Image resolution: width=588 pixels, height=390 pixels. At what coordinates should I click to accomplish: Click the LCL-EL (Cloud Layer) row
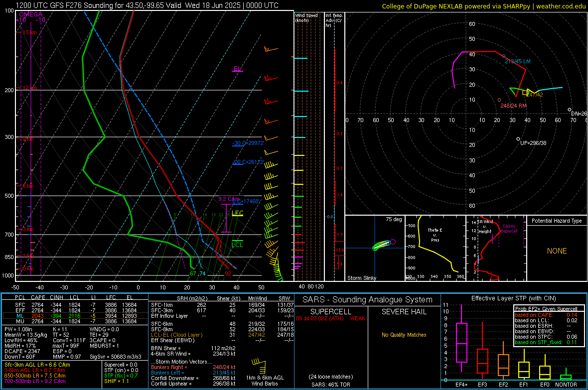point(222,335)
